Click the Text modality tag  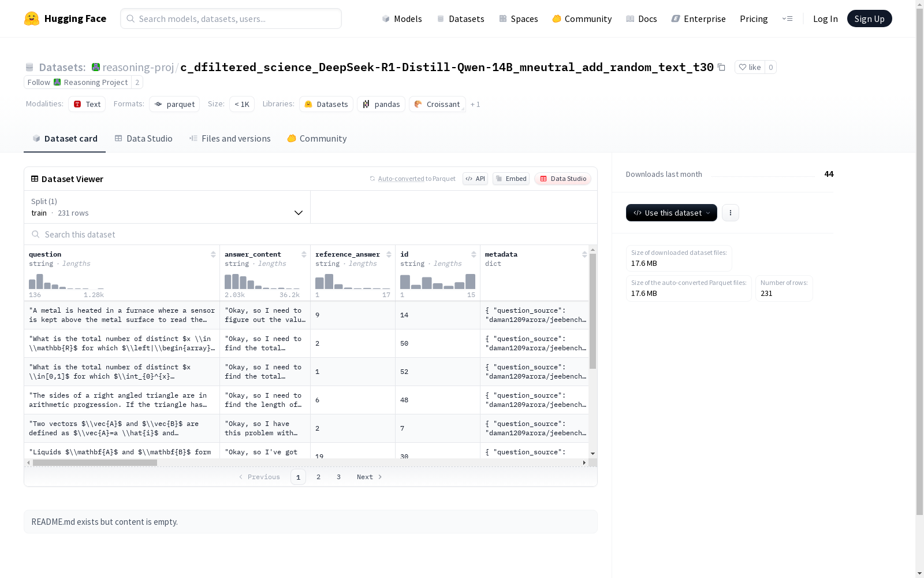(87, 104)
